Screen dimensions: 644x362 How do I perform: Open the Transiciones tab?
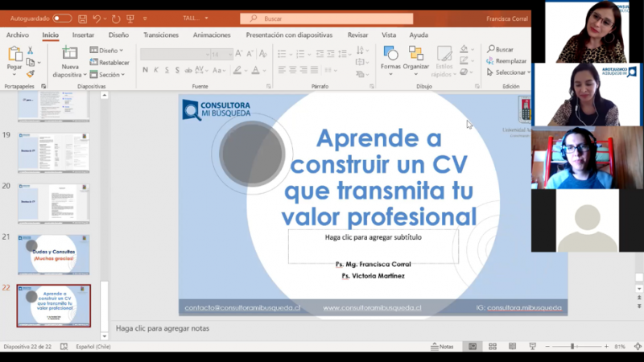coord(160,35)
